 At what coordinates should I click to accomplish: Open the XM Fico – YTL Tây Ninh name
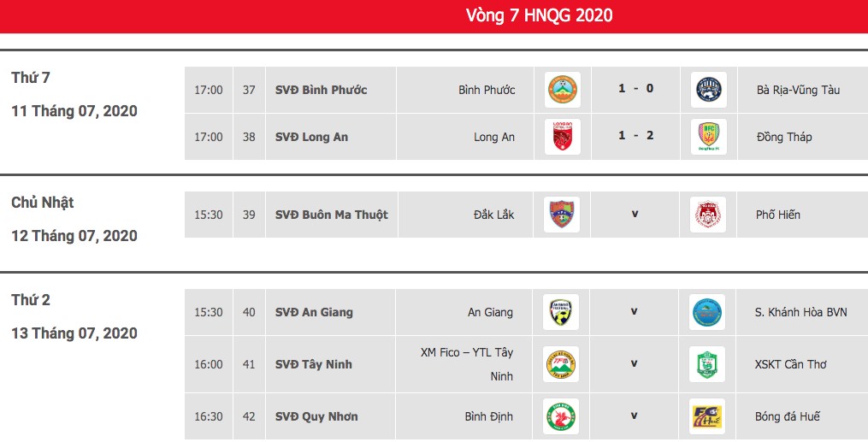pos(467,364)
